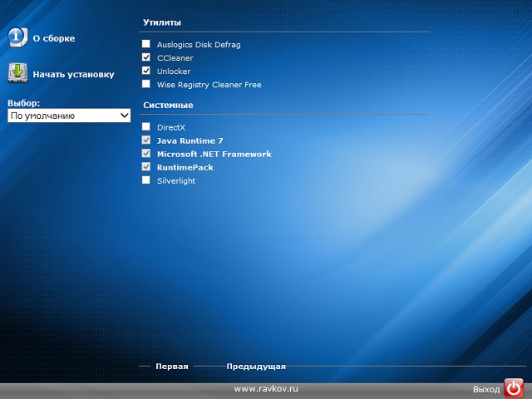Click the RuntimePack label text
The width and height of the screenshot is (532, 399).
coord(185,168)
